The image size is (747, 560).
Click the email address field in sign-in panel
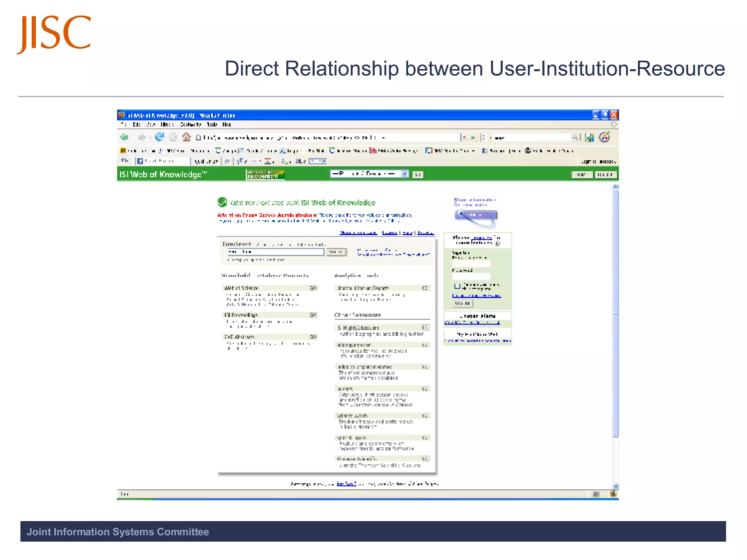pyautogui.click(x=471, y=263)
